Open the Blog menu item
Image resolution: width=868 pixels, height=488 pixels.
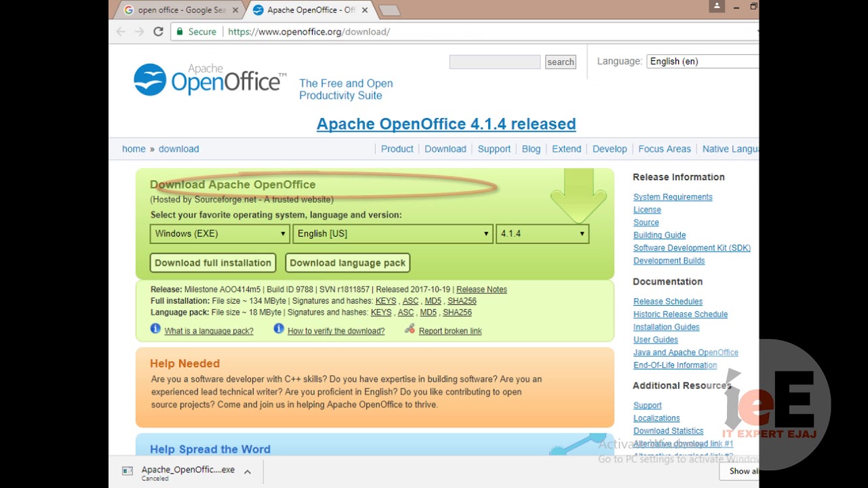click(x=531, y=149)
